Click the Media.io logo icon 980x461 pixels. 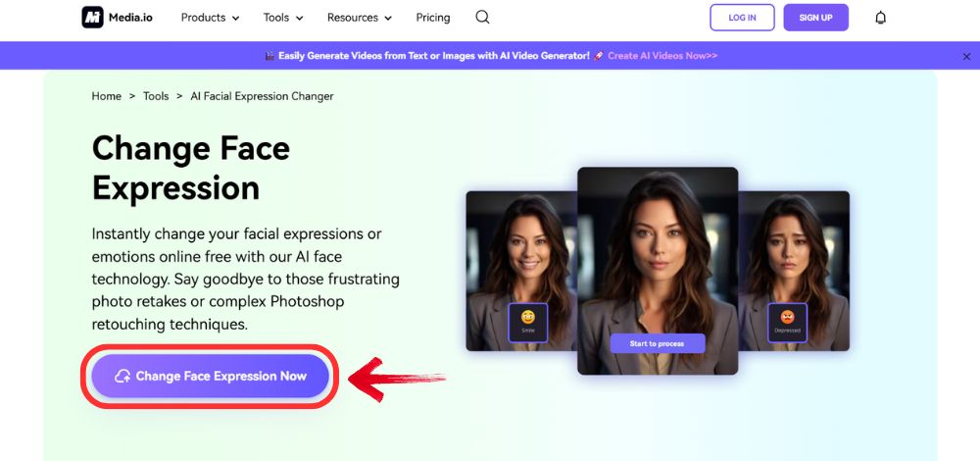coord(92,18)
